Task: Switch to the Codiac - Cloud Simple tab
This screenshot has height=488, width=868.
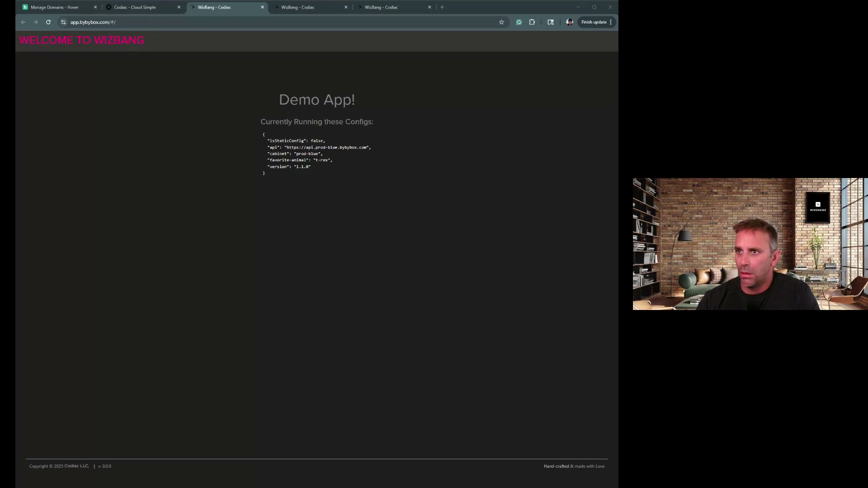Action: (x=136, y=7)
